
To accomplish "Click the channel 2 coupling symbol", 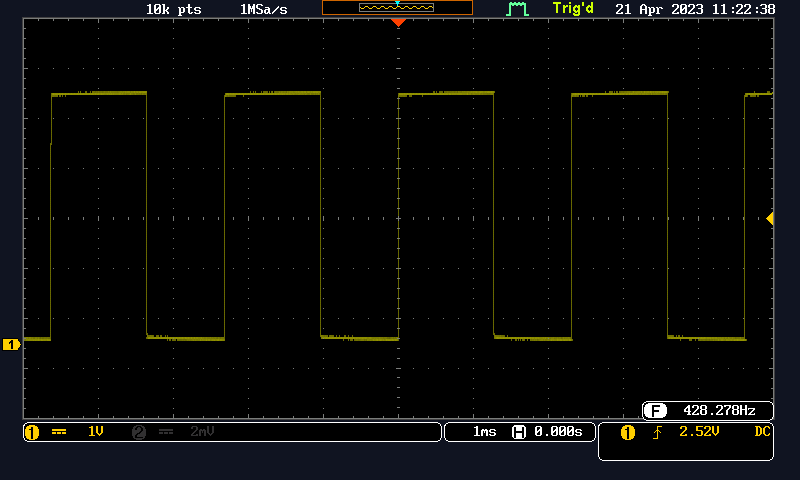I will [166, 432].
